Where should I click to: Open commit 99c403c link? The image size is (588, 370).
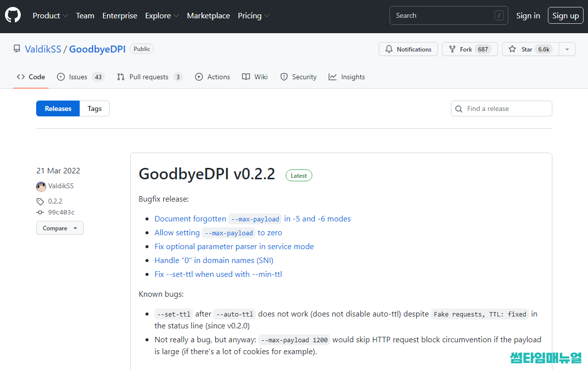click(61, 212)
